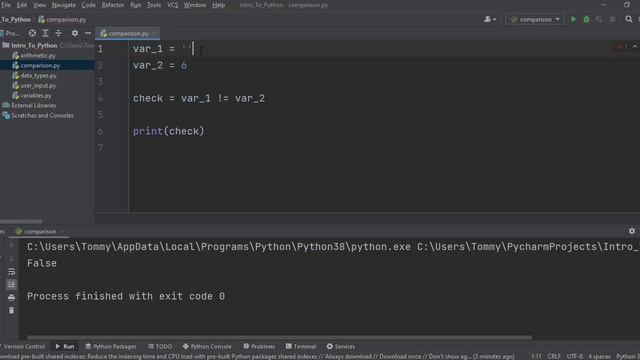Image resolution: width=640 pixels, height=360 pixels.
Task: Click the up chevron beside the error count
Action: pos(635,47)
